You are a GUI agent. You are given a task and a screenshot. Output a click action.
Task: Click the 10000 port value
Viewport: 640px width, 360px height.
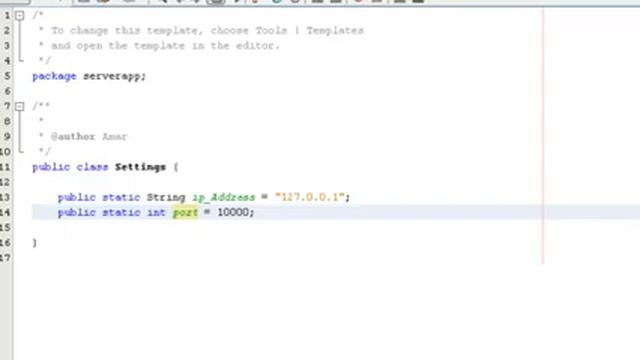click(x=233, y=212)
